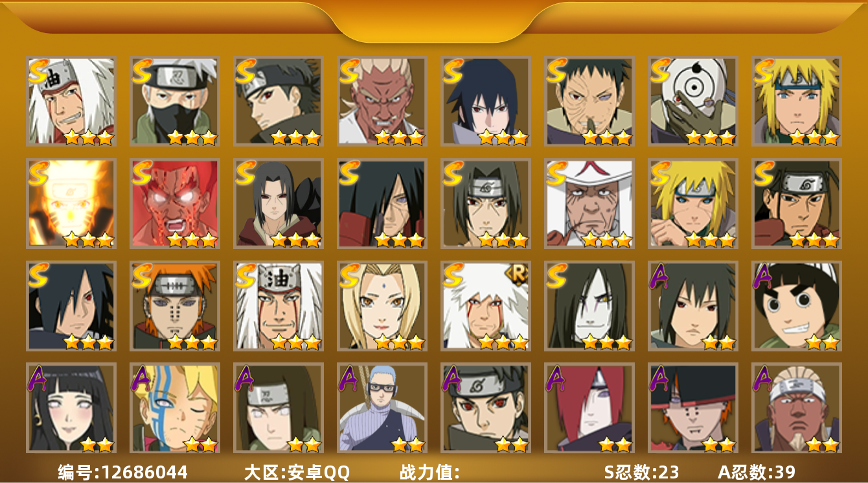
Task: Click the Hinata portrait with white eyes
Action: click(x=71, y=408)
